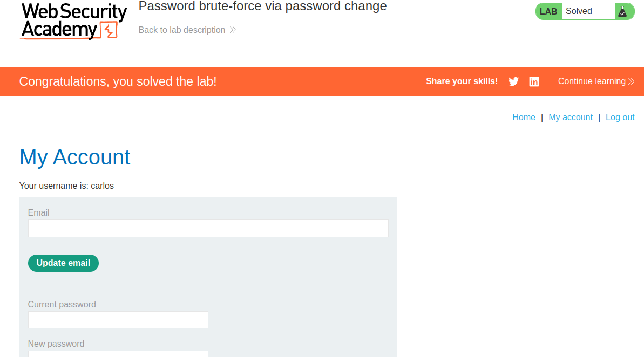The width and height of the screenshot is (644, 357).
Task: Focus the Email input field
Action: point(208,228)
